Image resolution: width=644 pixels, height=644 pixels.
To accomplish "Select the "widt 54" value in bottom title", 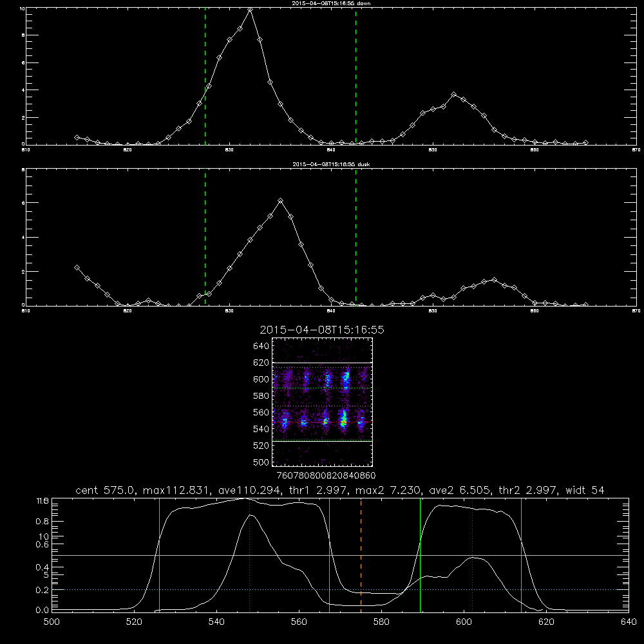I will pos(585,490).
